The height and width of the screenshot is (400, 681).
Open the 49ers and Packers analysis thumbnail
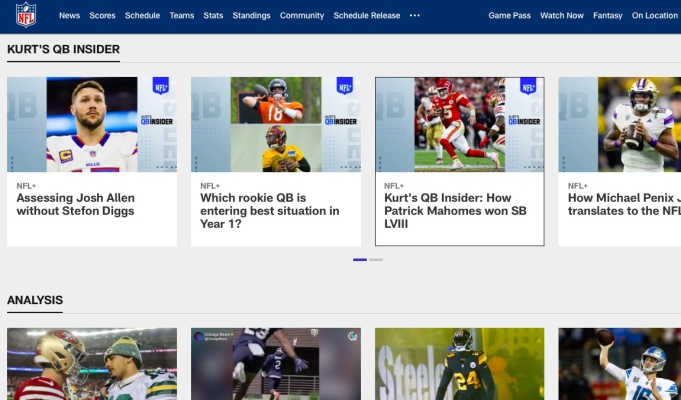(x=92, y=364)
